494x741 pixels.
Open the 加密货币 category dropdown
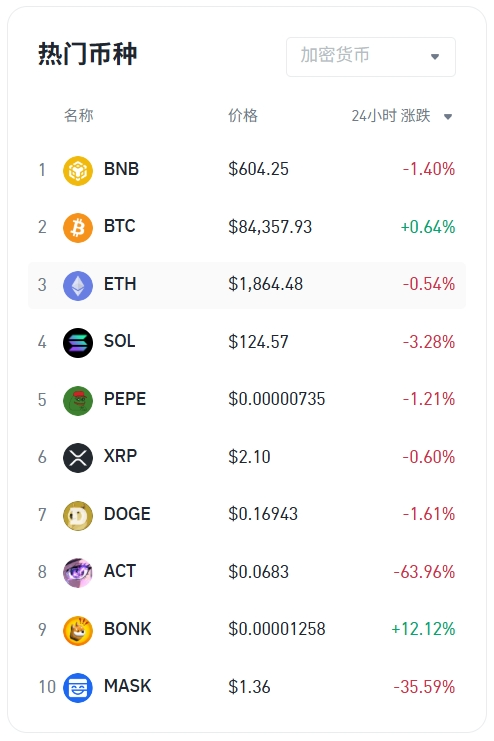pos(371,57)
